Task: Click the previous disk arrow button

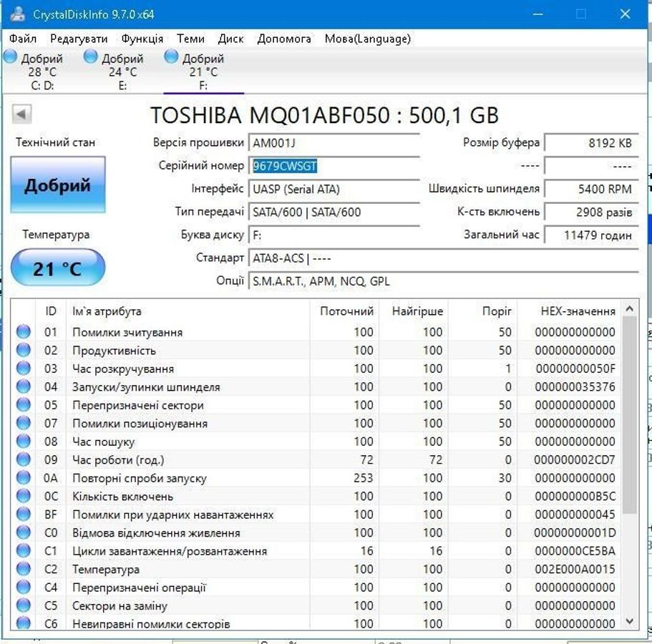Action: pyautogui.click(x=22, y=114)
